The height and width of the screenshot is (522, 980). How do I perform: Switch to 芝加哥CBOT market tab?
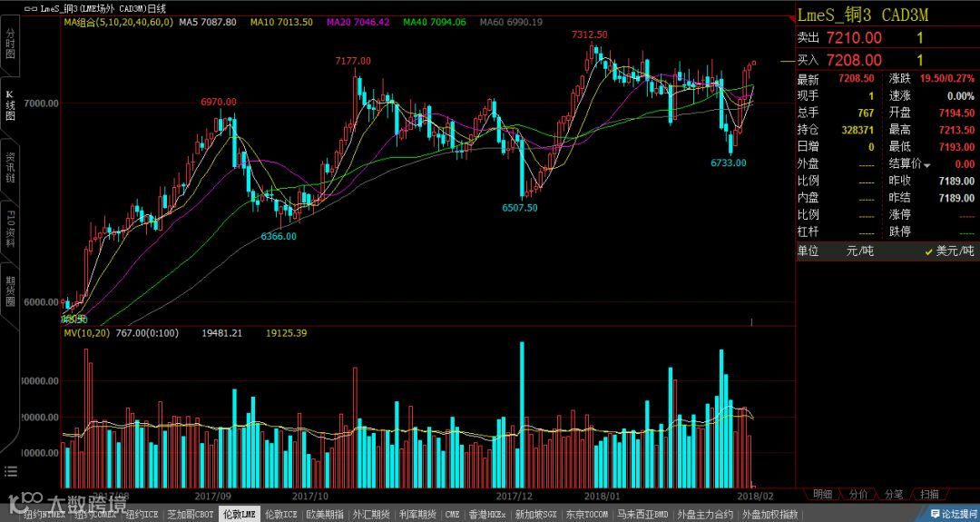click(x=190, y=515)
